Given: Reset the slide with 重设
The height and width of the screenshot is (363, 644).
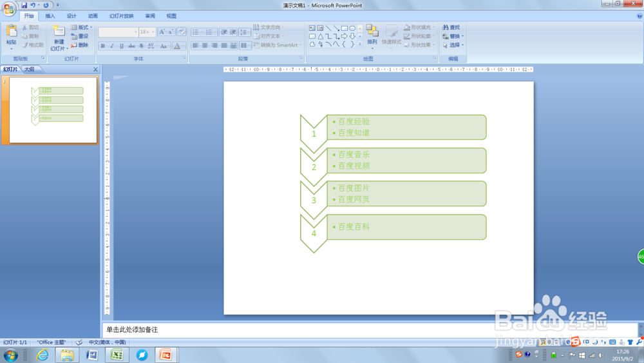Looking at the screenshot, I should click(80, 36).
